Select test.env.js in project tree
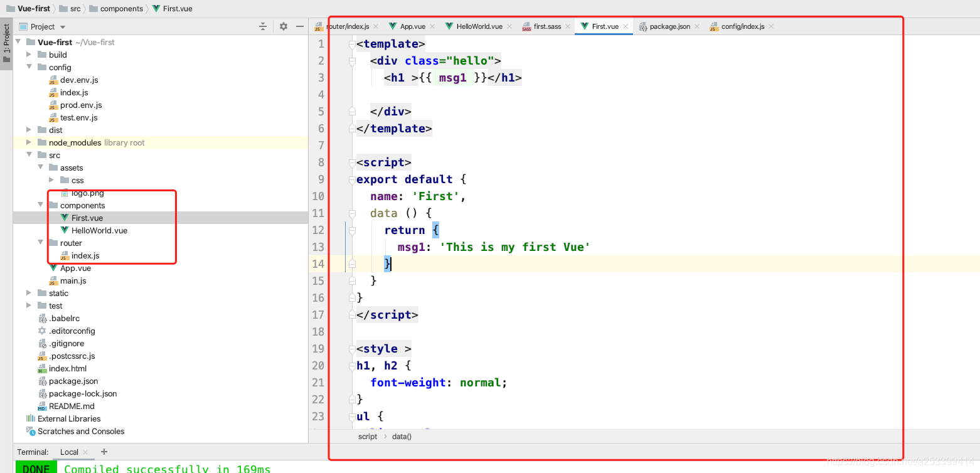Image resolution: width=980 pixels, height=473 pixels. click(79, 117)
